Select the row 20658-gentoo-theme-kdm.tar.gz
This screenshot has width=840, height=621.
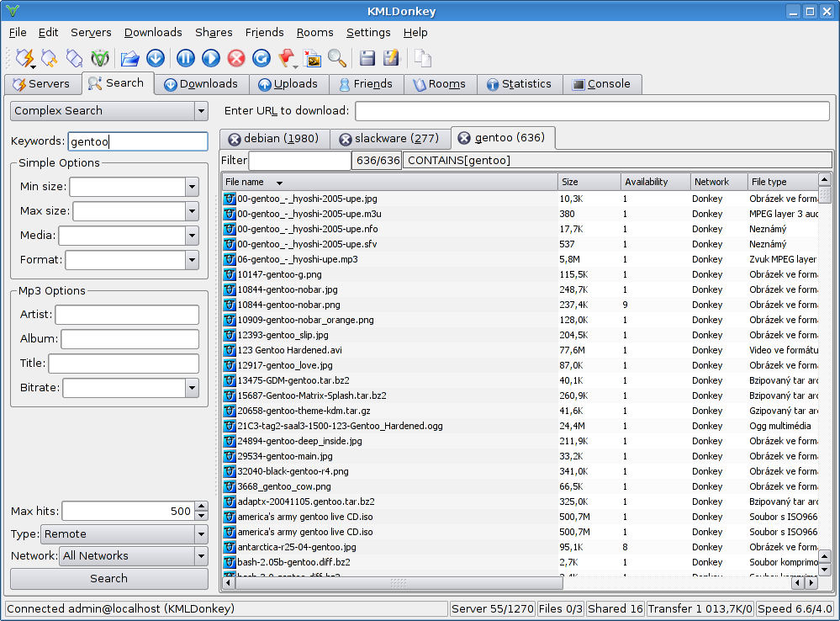coord(520,411)
